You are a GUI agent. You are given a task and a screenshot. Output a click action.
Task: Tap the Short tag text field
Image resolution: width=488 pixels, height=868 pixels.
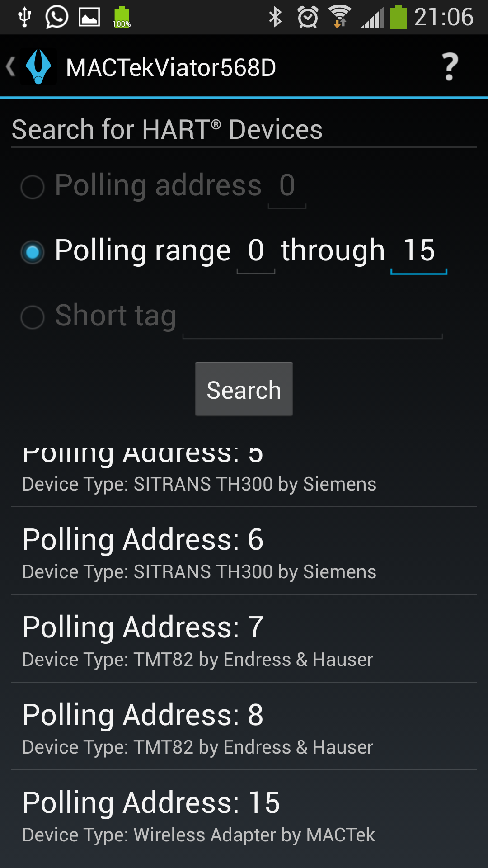click(x=312, y=319)
